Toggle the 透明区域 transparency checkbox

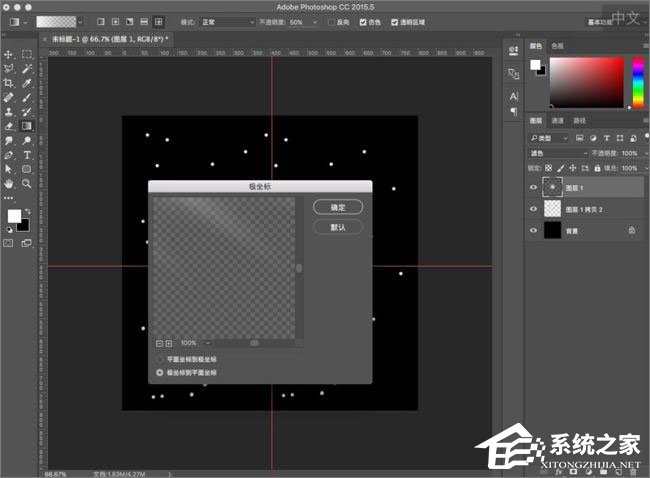(x=395, y=22)
